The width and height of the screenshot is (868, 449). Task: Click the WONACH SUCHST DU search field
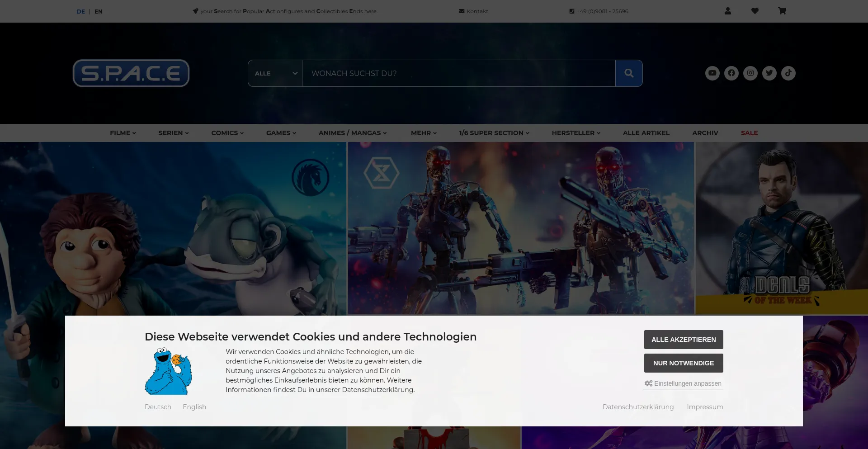[458, 73]
